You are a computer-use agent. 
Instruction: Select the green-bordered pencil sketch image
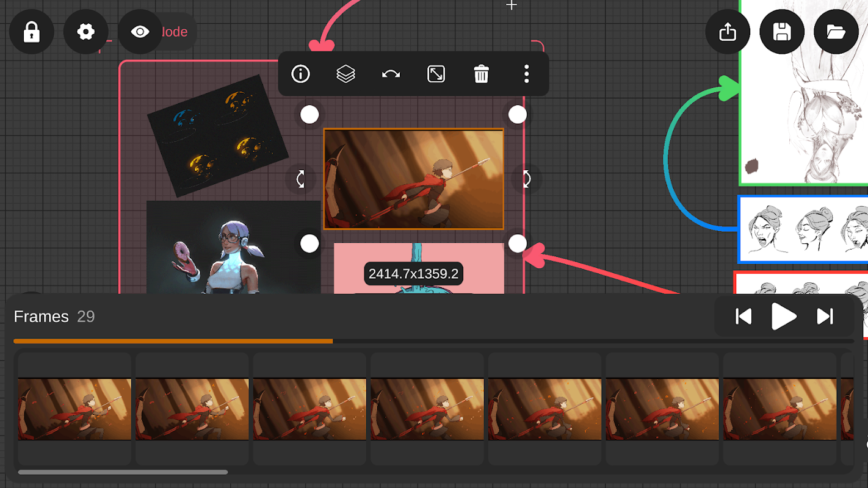point(804,91)
